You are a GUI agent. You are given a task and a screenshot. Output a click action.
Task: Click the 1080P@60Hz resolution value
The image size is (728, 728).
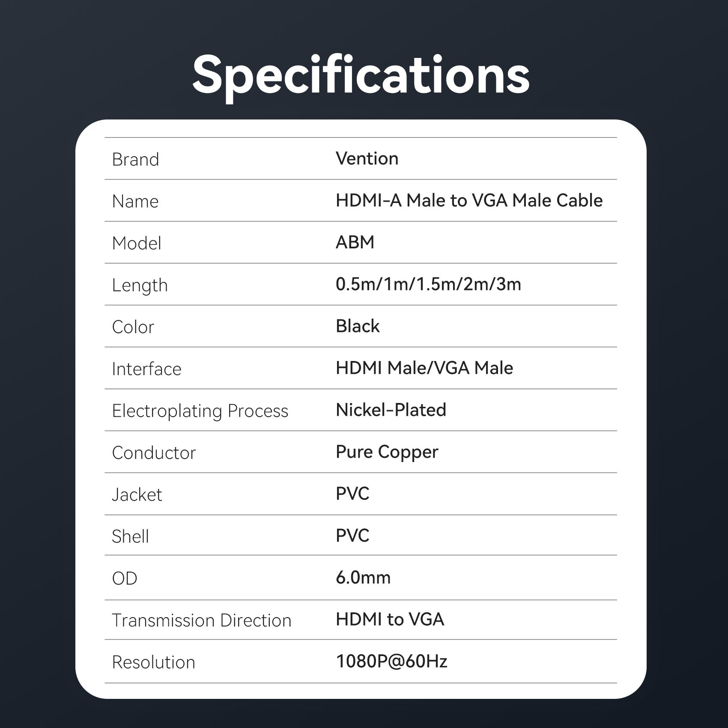click(391, 662)
